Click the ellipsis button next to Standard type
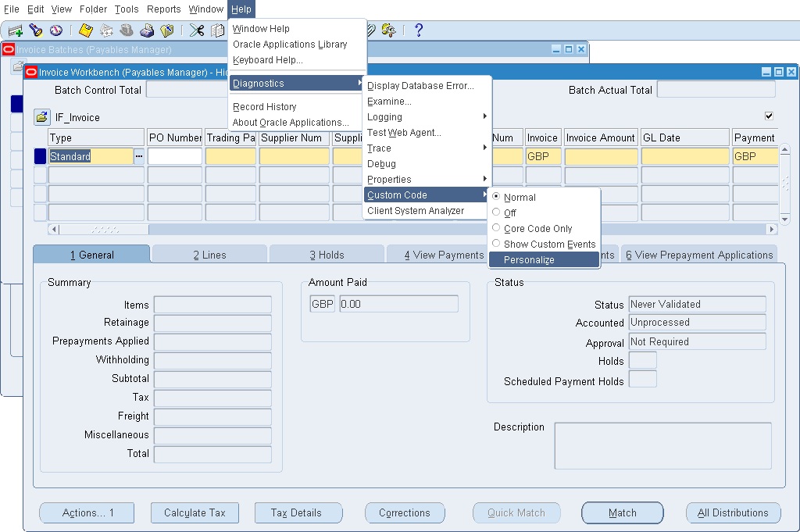800x532 pixels. [139, 156]
